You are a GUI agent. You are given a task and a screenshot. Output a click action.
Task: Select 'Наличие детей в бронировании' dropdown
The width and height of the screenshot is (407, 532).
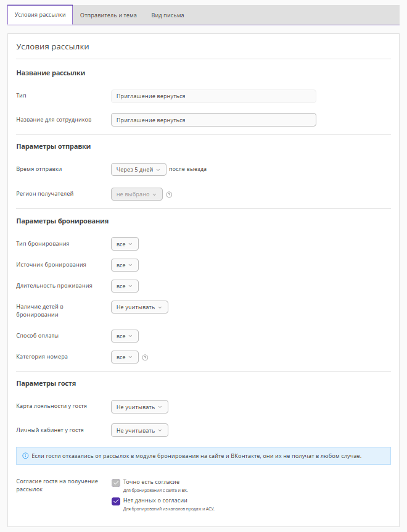point(139,307)
